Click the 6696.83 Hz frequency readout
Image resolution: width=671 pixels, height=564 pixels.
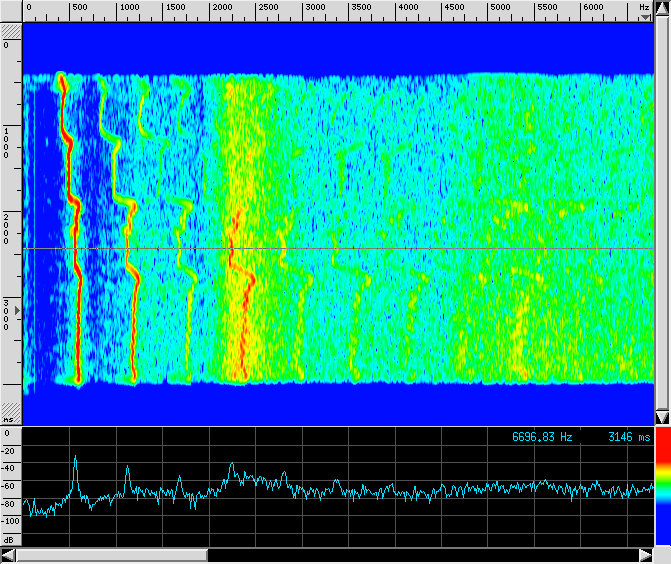point(542,437)
